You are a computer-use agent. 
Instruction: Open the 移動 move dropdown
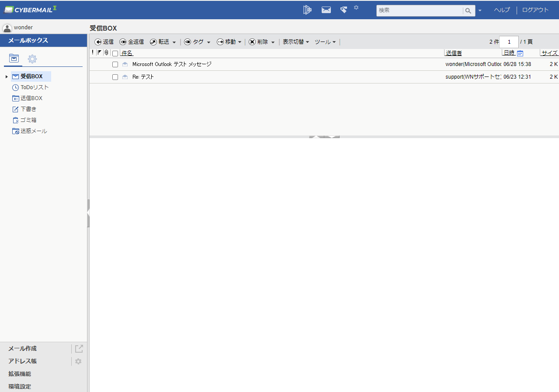[229, 42]
